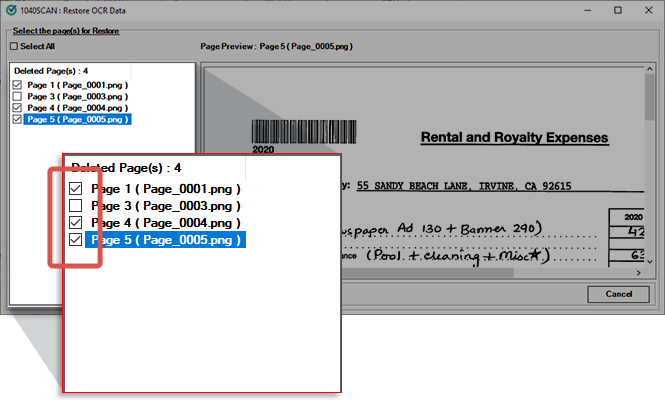Image resolution: width=665 pixels, height=400 pixels.
Task: Select Page 1 (Page_0001.png) entry in small list
Action: (x=76, y=86)
